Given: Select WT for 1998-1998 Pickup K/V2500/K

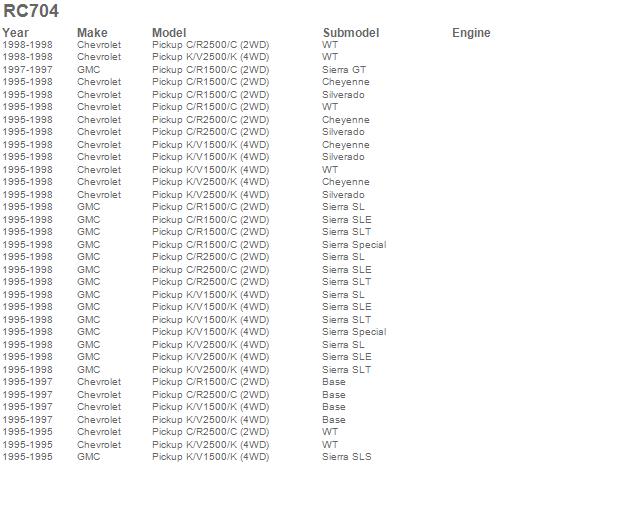Looking at the screenshot, I should click(330, 57).
